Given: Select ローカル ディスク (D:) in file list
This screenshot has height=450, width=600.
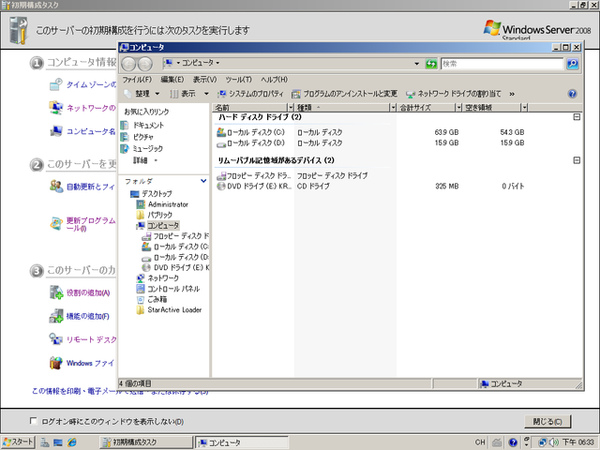Looking at the screenshot, I should [x=251, y=143].
